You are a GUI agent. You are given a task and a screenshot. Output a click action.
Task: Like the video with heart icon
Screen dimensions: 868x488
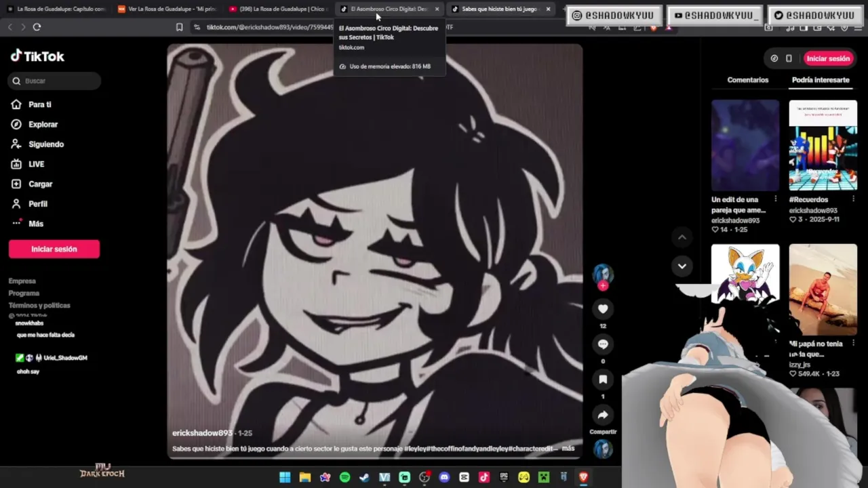point(603,309)
